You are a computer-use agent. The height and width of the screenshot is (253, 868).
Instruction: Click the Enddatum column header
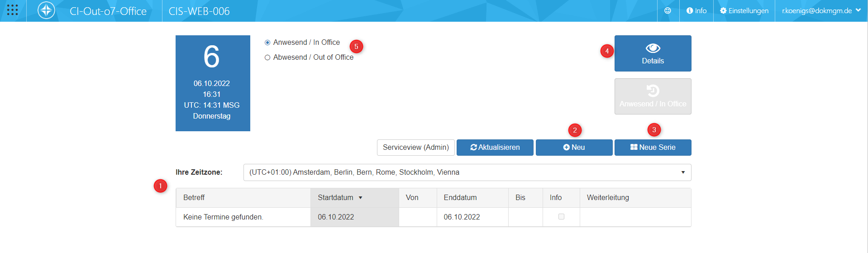[460, 198]
